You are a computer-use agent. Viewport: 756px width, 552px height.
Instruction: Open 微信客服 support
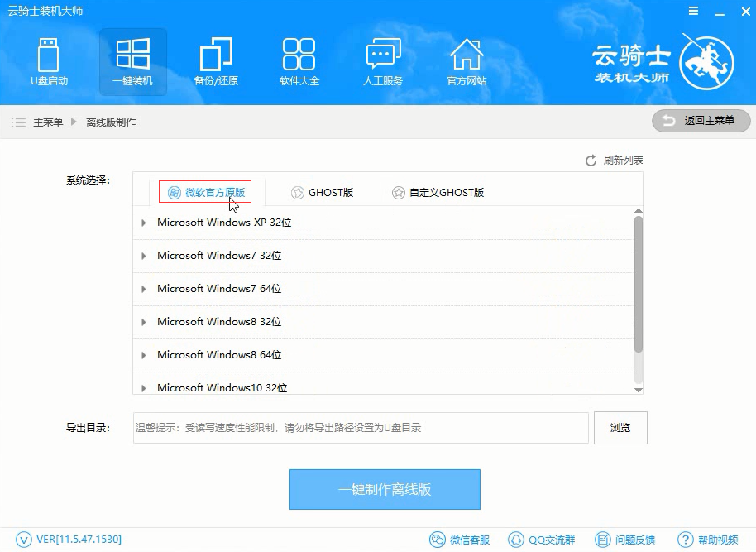459,540
